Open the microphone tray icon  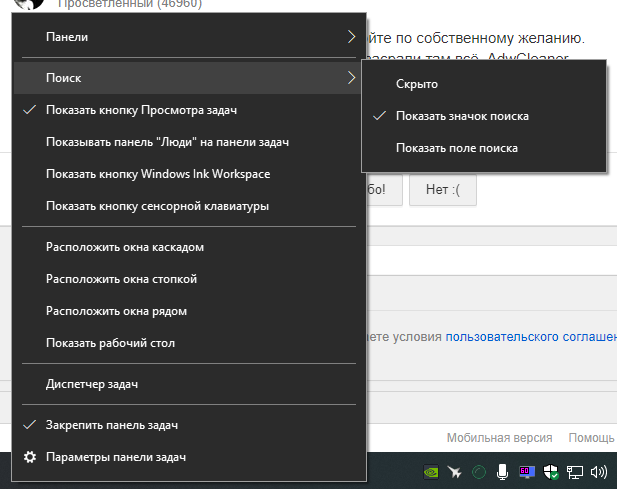tap(502, 472)
